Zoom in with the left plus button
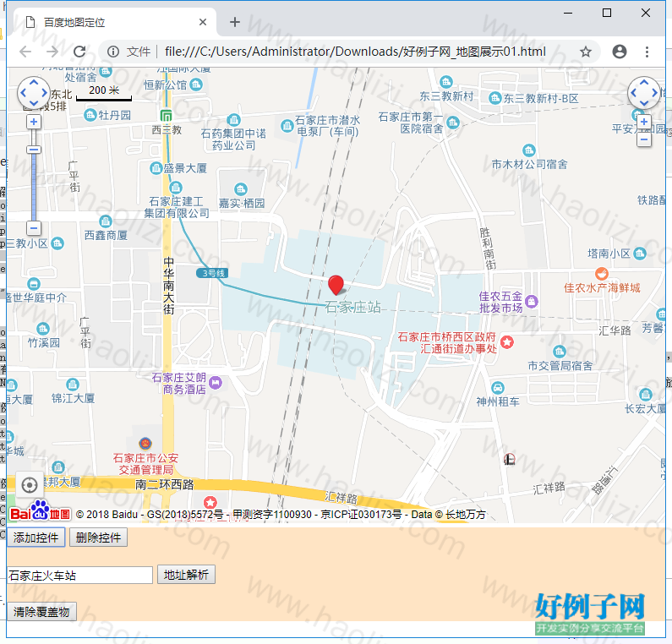Image resolution: width=672 pixels, height=644 pixels. [34, 122]
